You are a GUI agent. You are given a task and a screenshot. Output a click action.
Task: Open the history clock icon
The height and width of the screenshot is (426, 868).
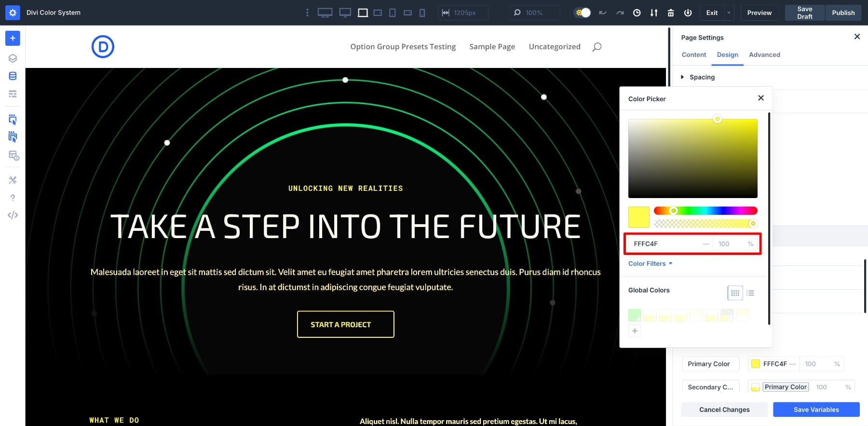tap(637, 13)
